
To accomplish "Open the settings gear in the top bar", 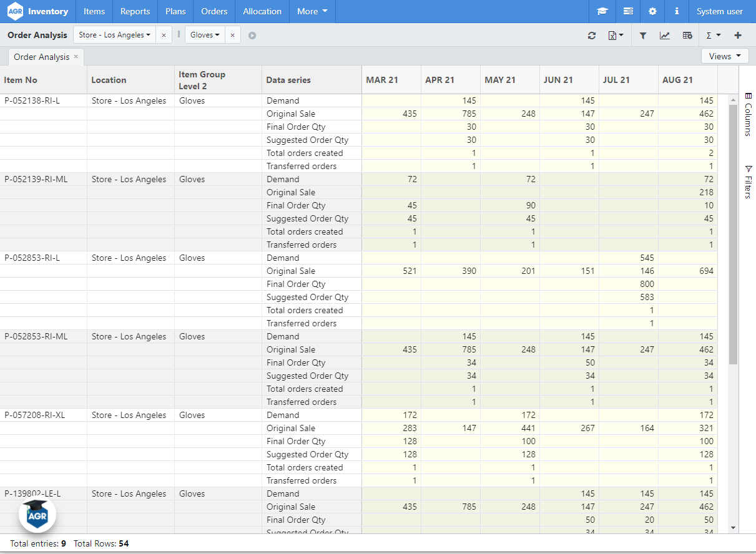I will tap(652, 11).
